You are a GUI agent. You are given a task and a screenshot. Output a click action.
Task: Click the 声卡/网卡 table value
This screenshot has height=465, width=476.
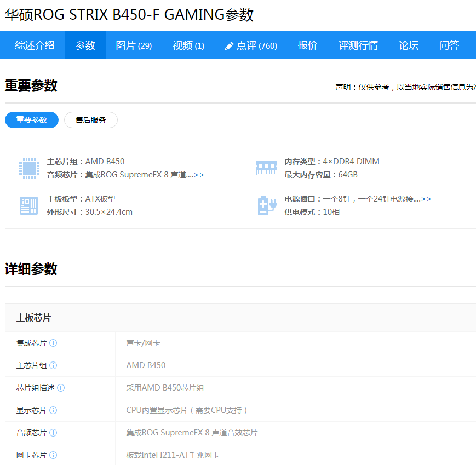[x=144, y=343]
